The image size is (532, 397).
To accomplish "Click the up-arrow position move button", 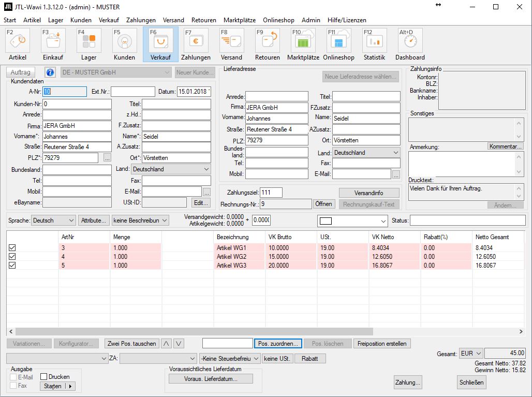I will click(166, 343).
